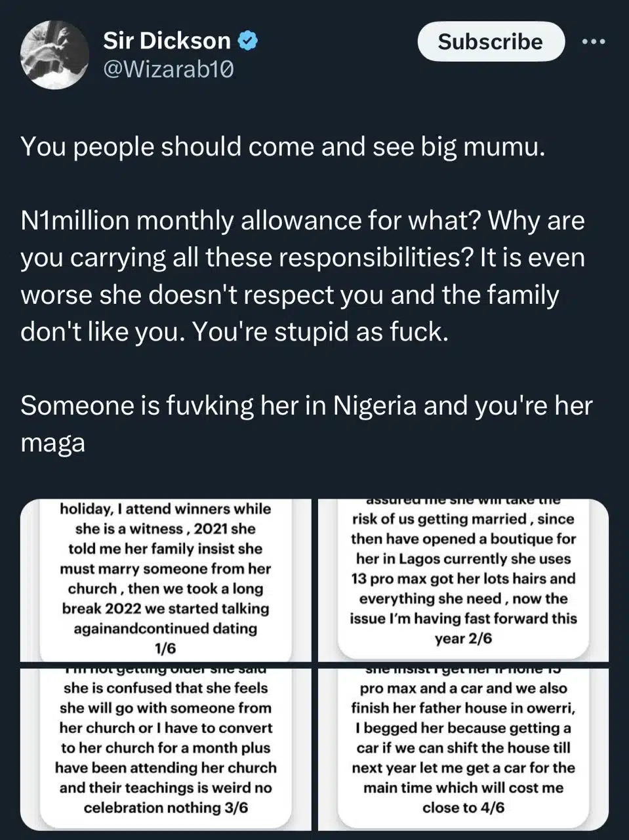
Task: Click the "close to 4/6" line
Action: (x=463, y=808)
